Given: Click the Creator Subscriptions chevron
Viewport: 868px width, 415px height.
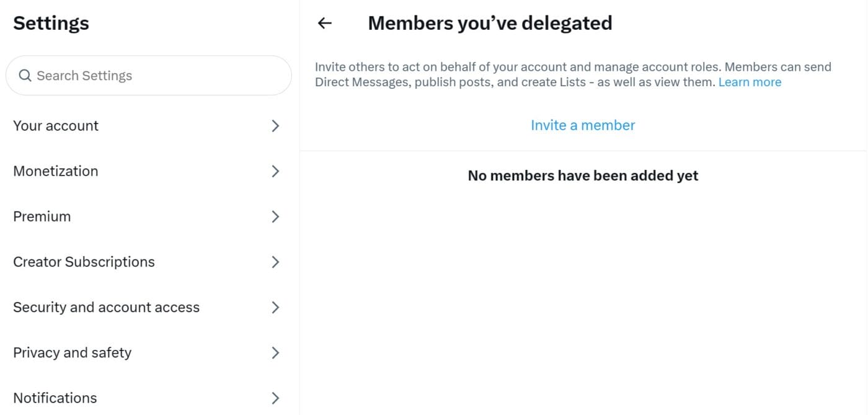Looking at the screenshot, I should (x=276, y=262).
